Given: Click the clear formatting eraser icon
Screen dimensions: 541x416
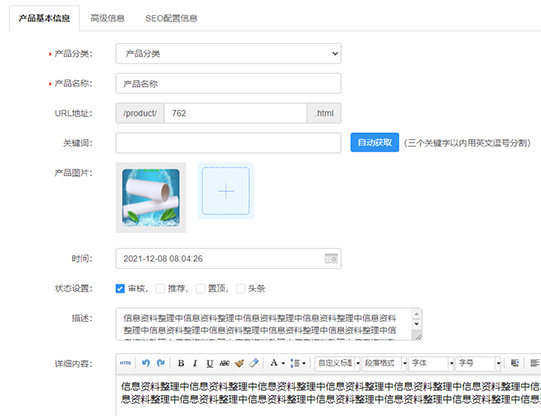Looking at the screenshot, I should [x=254, y=363].
